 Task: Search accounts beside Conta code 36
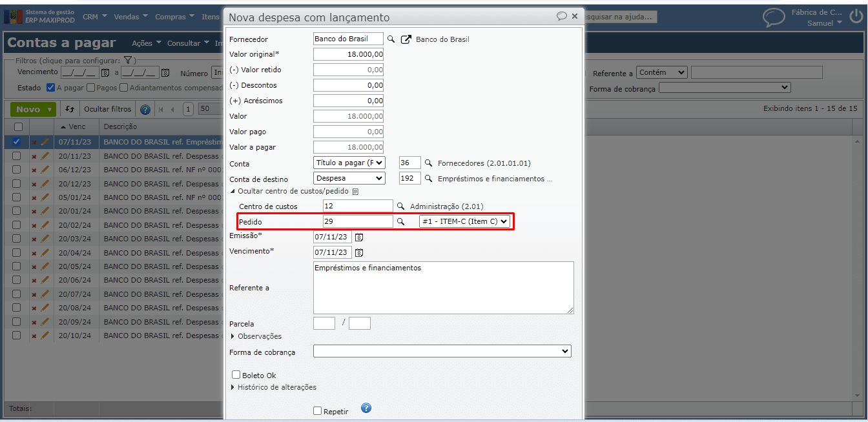(428, 163)
